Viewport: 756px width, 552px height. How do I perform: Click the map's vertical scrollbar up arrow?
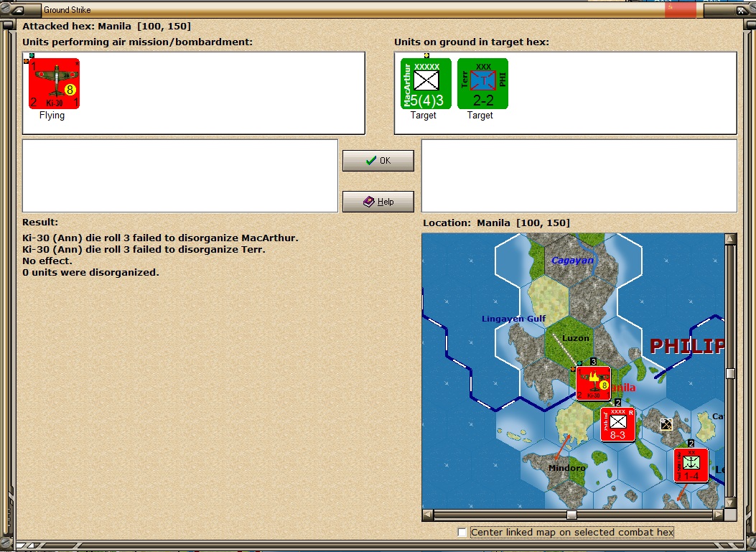(730, 238)
